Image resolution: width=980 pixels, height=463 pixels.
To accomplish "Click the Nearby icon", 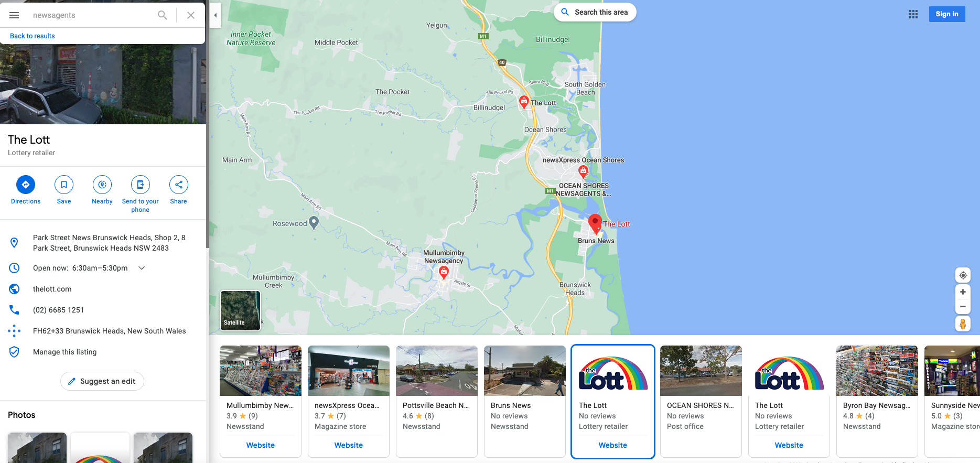I will click(102, 185).
